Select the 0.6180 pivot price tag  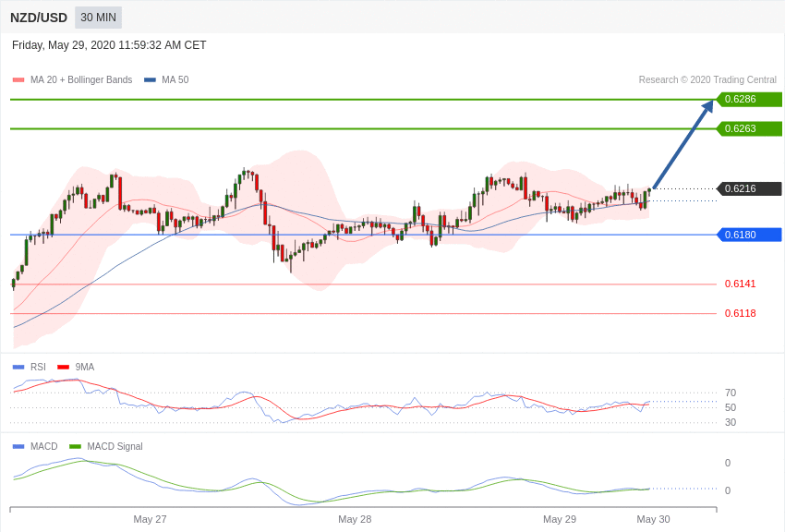coord(749,235)
